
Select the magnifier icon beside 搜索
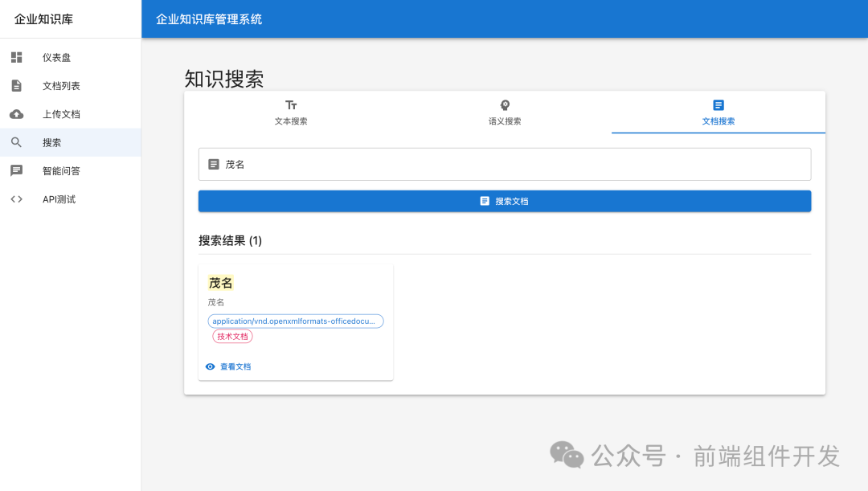point(16,141)
